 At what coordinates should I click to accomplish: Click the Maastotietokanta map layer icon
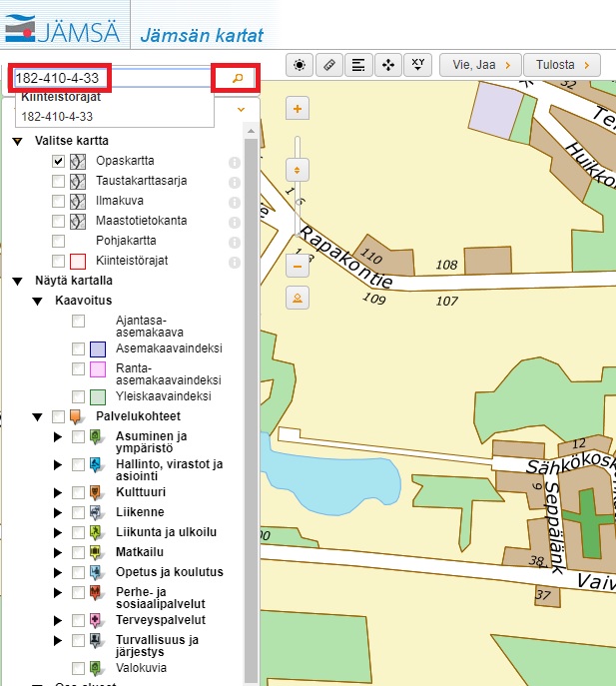click(x=78, y=222)
